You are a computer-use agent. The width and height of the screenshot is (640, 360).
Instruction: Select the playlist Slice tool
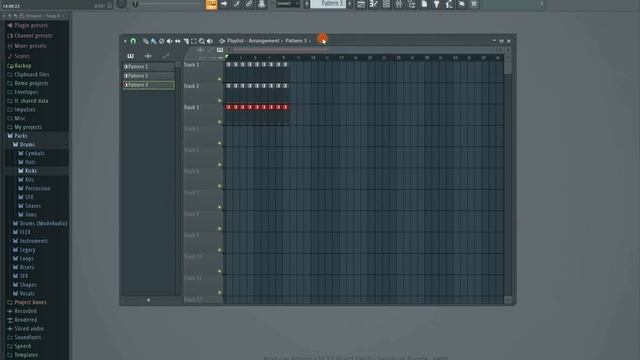[186, 41]
